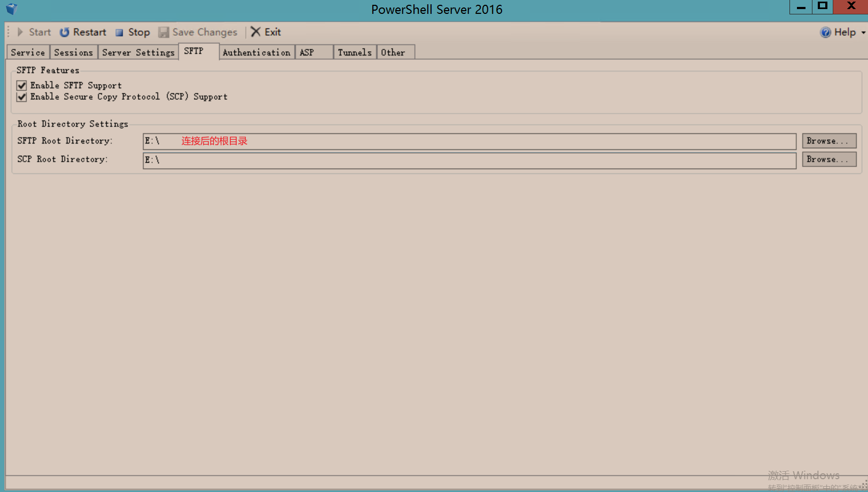Go to the Authentication tab

(x=256, y=52)
